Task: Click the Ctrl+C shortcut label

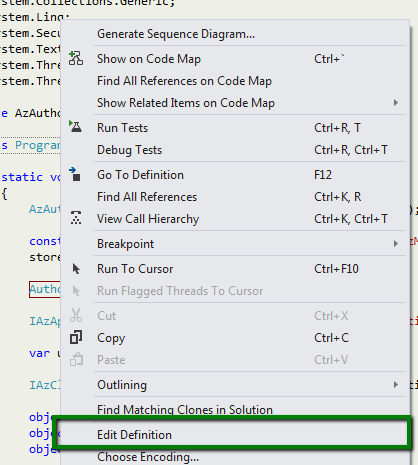Action: (x=331, y=338)
